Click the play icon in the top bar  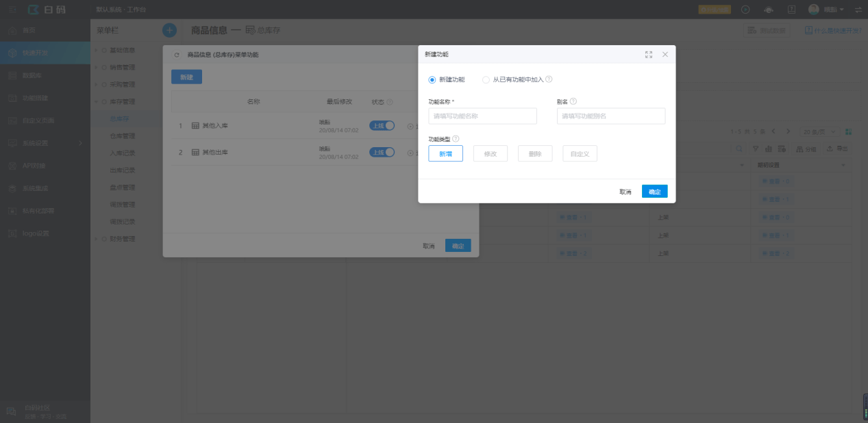pos(745,10)
